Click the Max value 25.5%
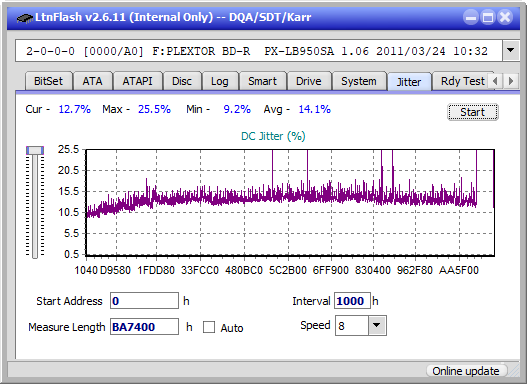 click(154, 109)
